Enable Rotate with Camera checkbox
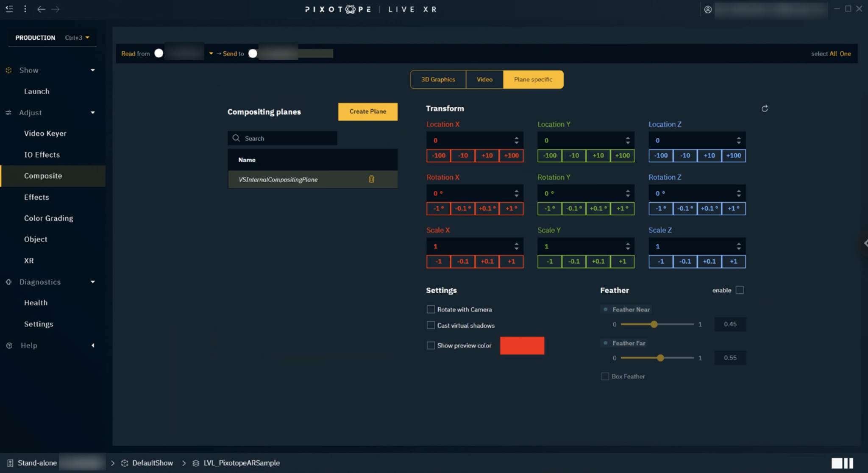868x473 pixels. 431,309
